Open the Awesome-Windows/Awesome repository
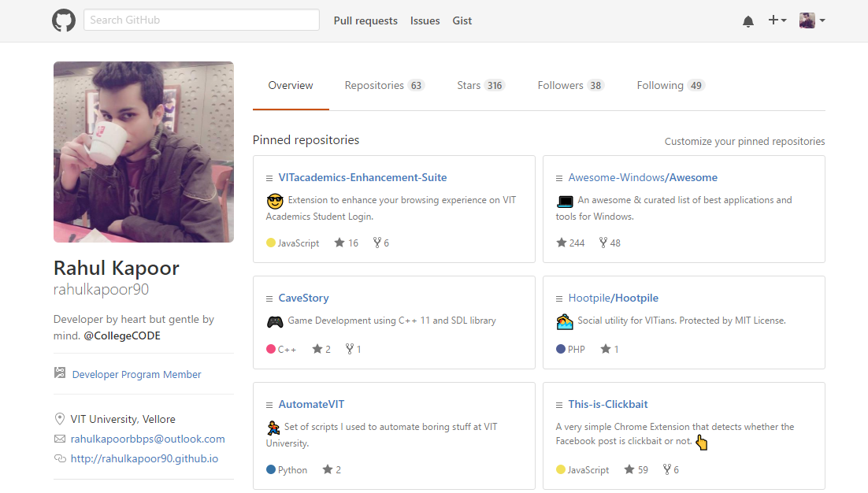 pos(643,177)
